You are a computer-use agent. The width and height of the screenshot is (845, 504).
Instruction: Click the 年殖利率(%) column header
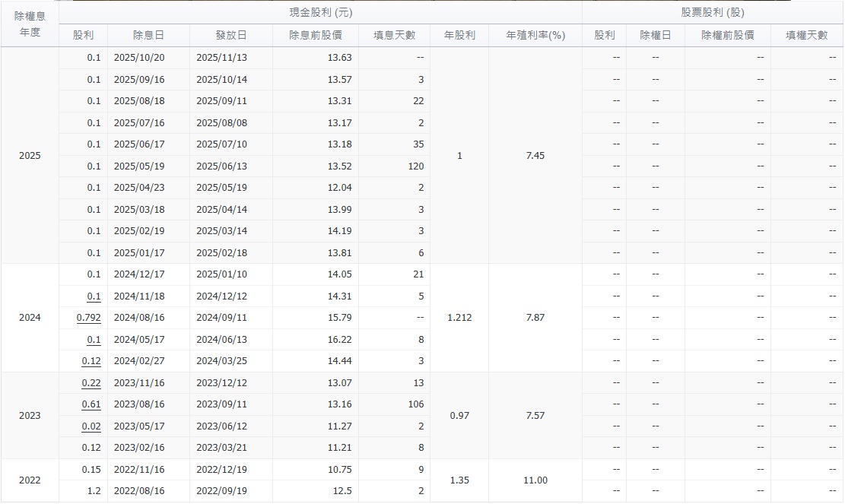(535, 35)
